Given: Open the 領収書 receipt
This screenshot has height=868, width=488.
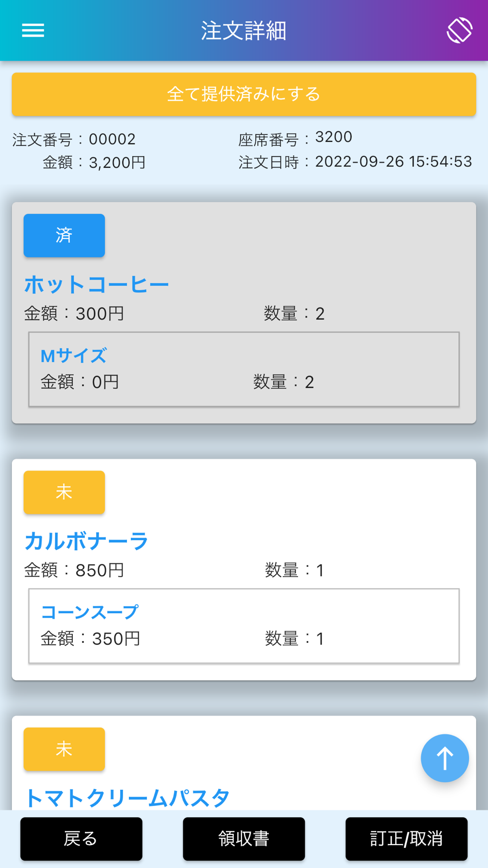Looking at the screenshot, I should [x=244, y=839].
